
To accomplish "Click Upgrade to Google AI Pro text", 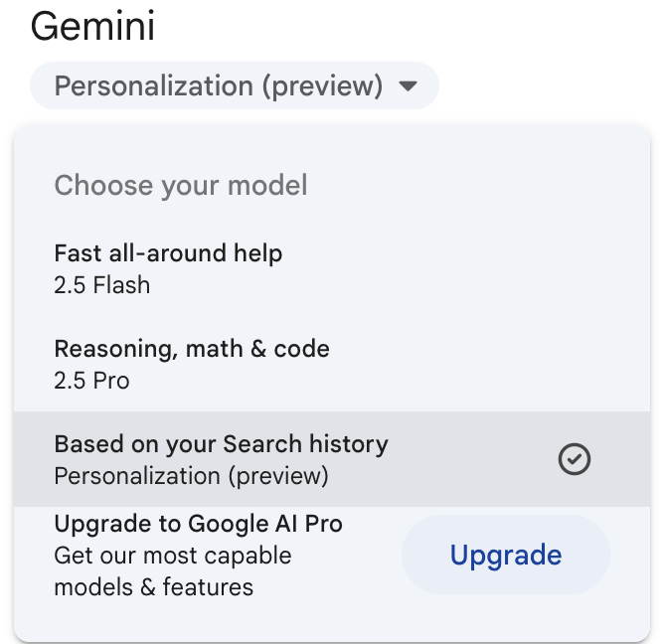I will (198, 524).
